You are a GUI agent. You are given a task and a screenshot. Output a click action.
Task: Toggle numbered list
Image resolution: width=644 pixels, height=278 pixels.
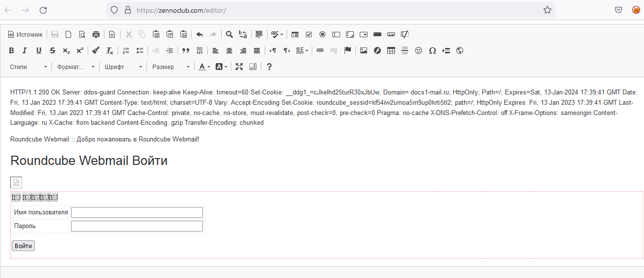point(126,50)
